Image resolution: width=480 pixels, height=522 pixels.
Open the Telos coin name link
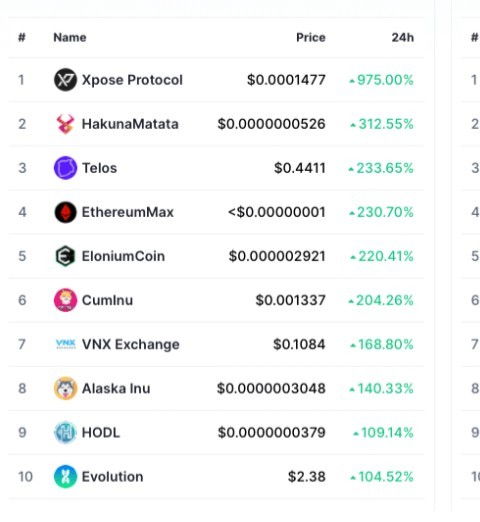(x=99, y=168)
